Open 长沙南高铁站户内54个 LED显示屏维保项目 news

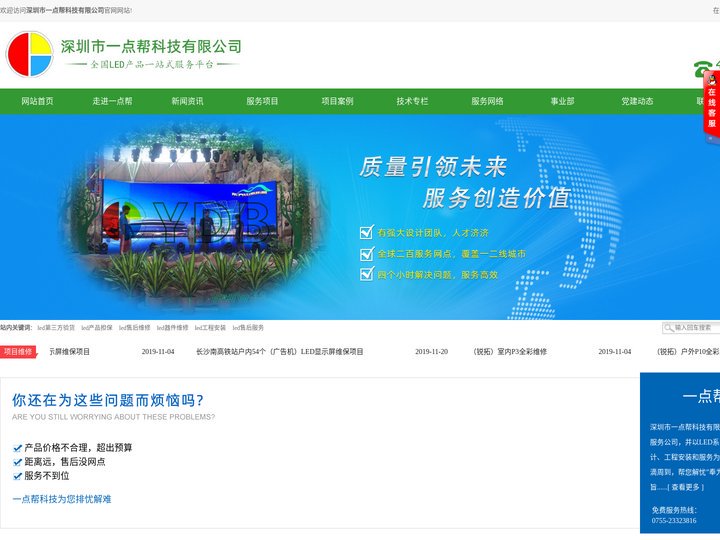pos(280,352)
